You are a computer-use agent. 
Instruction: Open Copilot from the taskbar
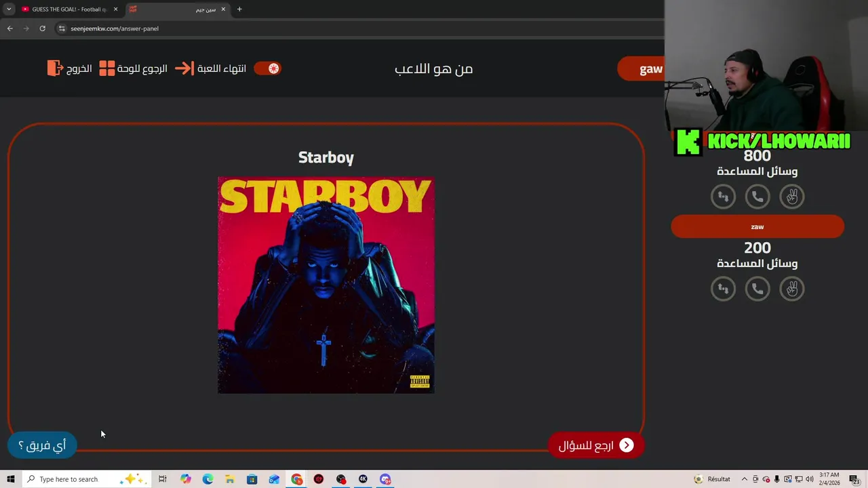(x=186, y=479)
